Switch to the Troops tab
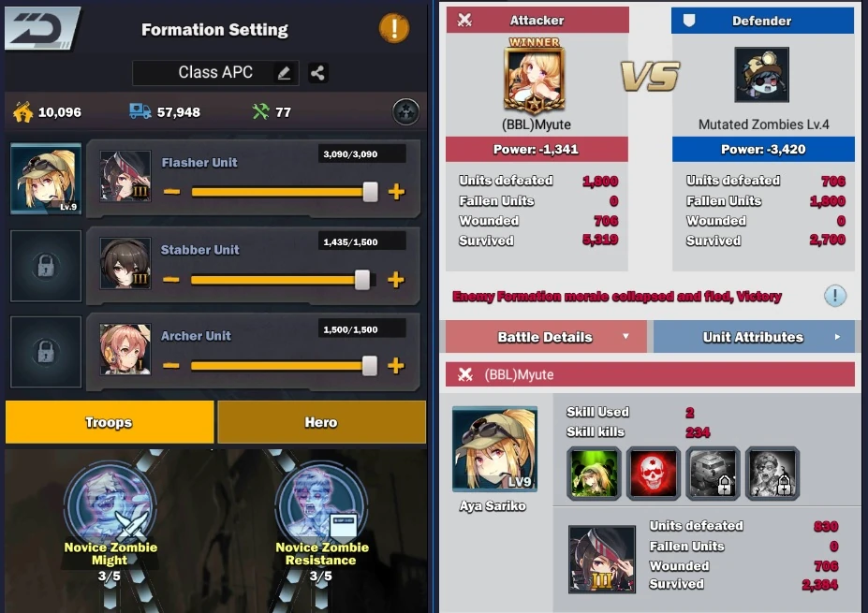The image size is (868, 613). tap(110, 422)
